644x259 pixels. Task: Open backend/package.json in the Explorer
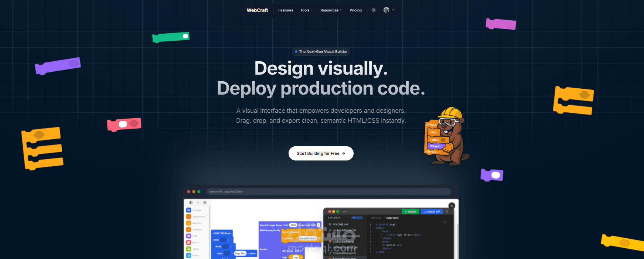click(344, 236)
